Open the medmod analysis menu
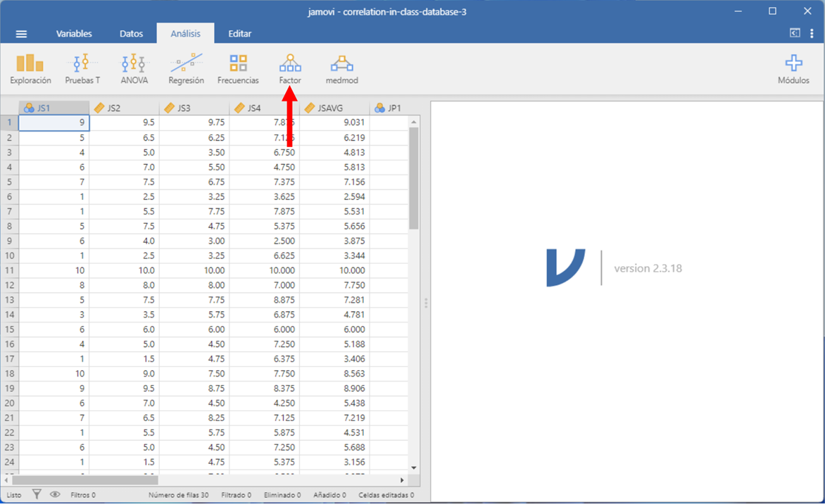Viewport: 825px width, 504px height. click(342, 69)
